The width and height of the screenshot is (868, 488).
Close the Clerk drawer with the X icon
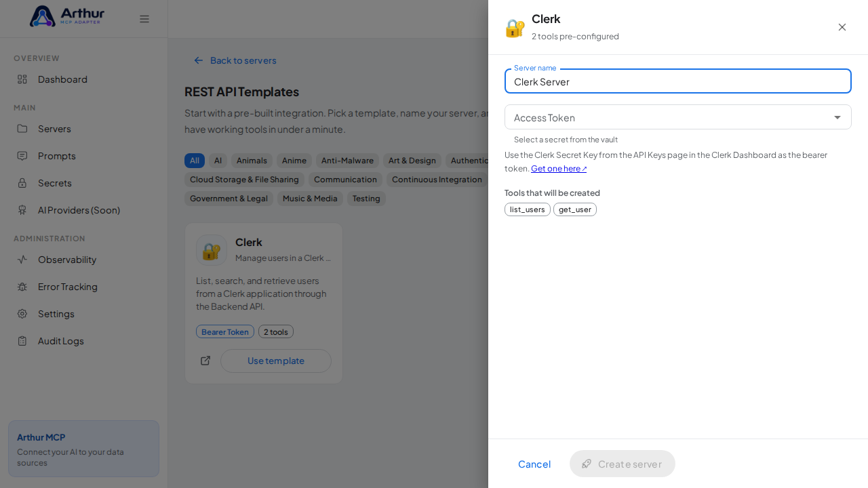point(842,27)
